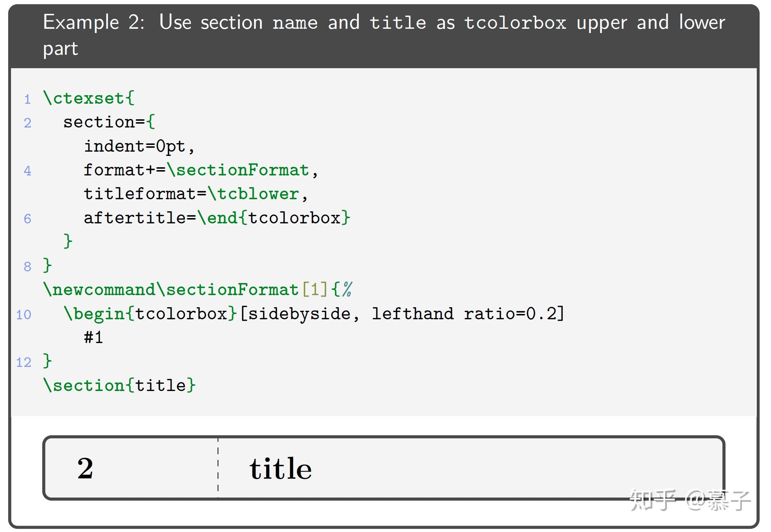The width and height of the screenshot is (771, 532).
Task: Click the "#1" parameter in the code
Action: click(x=93, y=337)
